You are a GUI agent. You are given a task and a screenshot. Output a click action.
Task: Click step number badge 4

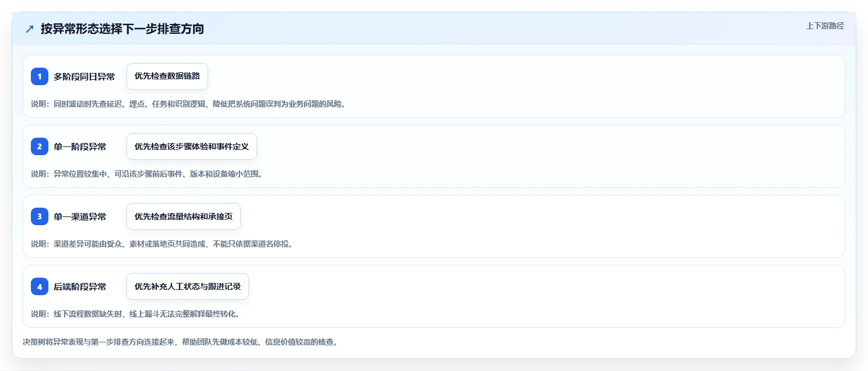click(40, 286)
